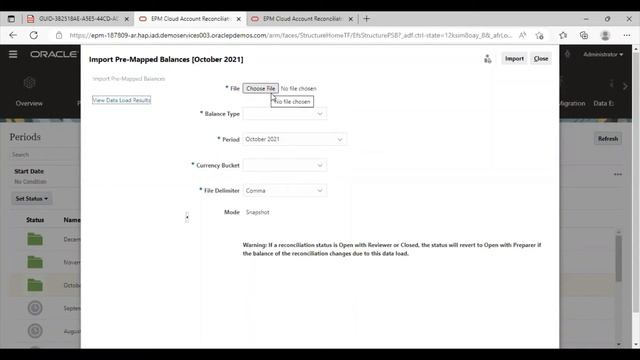Viewport: 640px width, 360px height.
Task: Click the pending status icon in August row
Action: [x=35, y=331]
